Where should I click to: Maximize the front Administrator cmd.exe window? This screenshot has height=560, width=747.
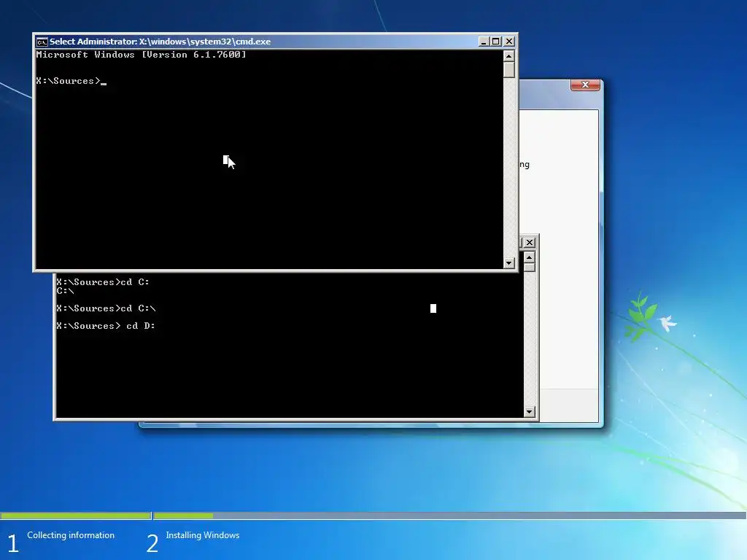496,42
